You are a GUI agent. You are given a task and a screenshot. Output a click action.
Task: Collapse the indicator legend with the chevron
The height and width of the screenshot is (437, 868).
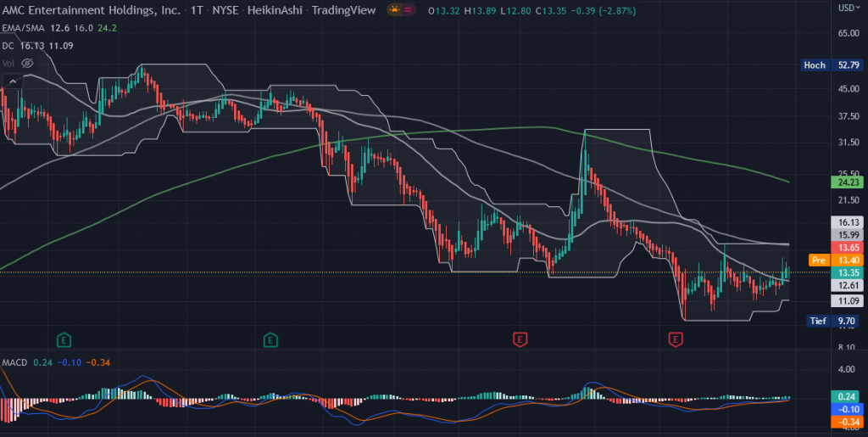[12, 81]
